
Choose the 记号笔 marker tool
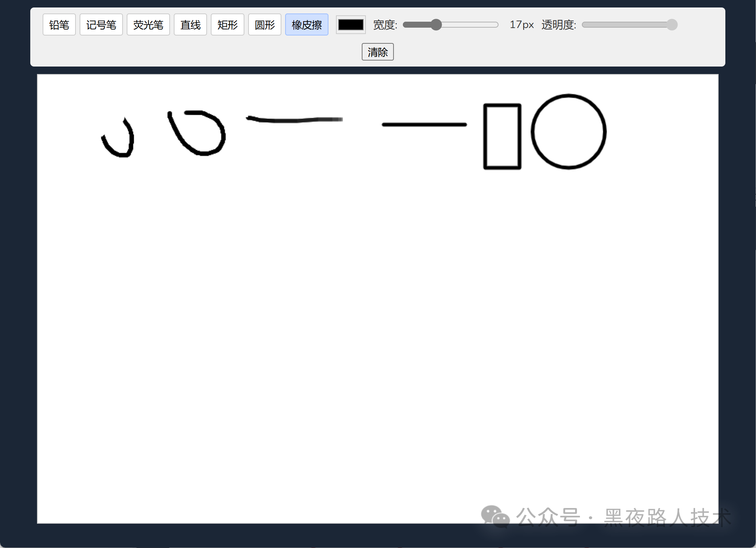point(101,25)
